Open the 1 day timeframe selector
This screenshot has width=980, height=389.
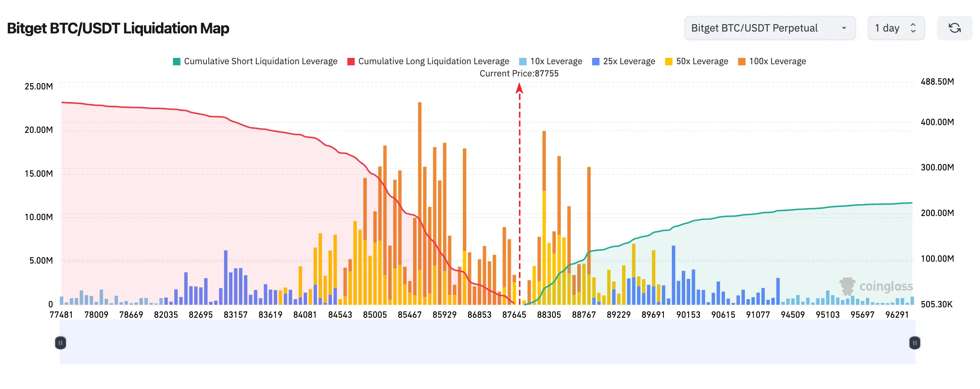pyautogui.click(x=896, y=28)
